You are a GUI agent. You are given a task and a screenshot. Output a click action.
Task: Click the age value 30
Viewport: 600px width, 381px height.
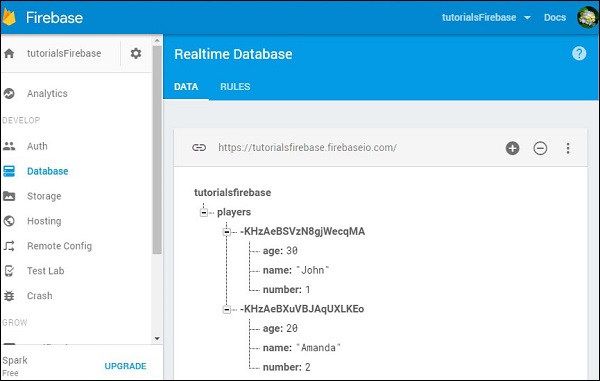point(292,251)
